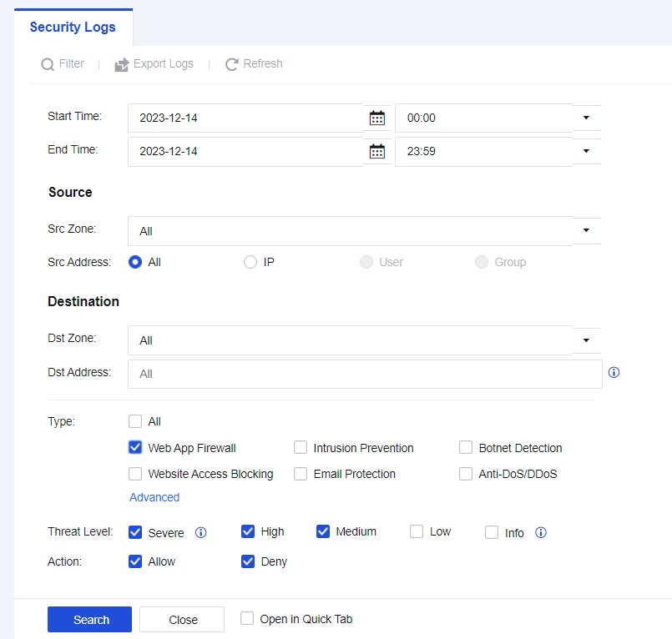Screen dimensions: 672x639
Task: Enable the Intrusion Prevention checkbox
Action: tap(301, 447)
